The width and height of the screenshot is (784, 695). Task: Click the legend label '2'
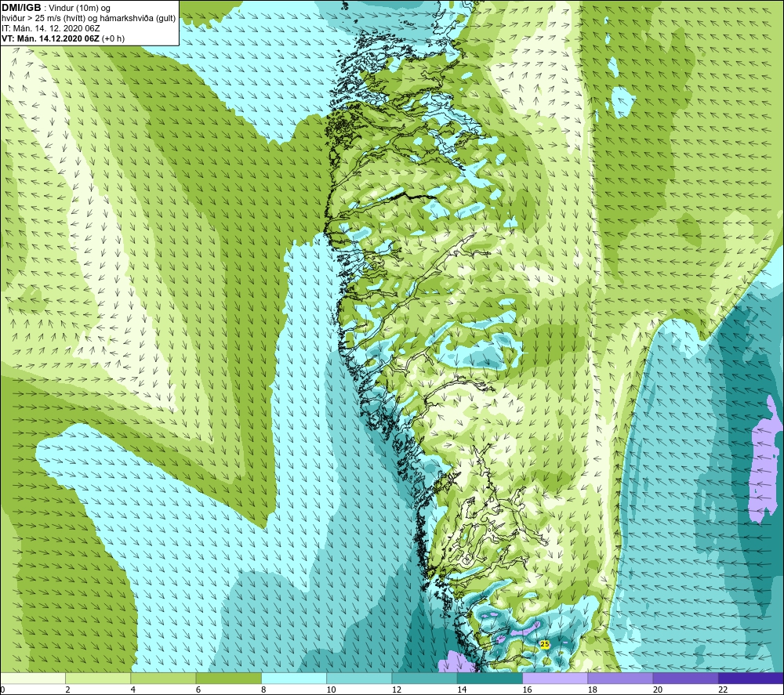pyautogui.click(x=67, y=690)
